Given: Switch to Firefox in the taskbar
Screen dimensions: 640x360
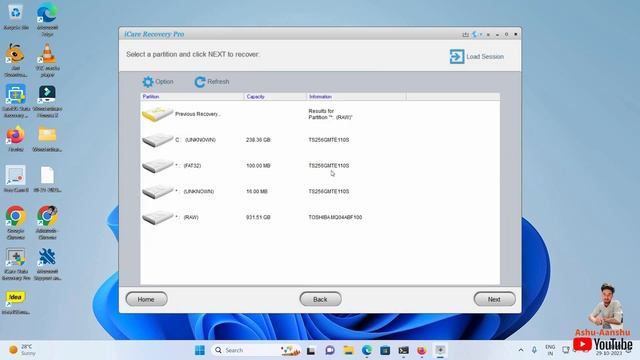Looking at the screenshot, I should pos(422,350).
